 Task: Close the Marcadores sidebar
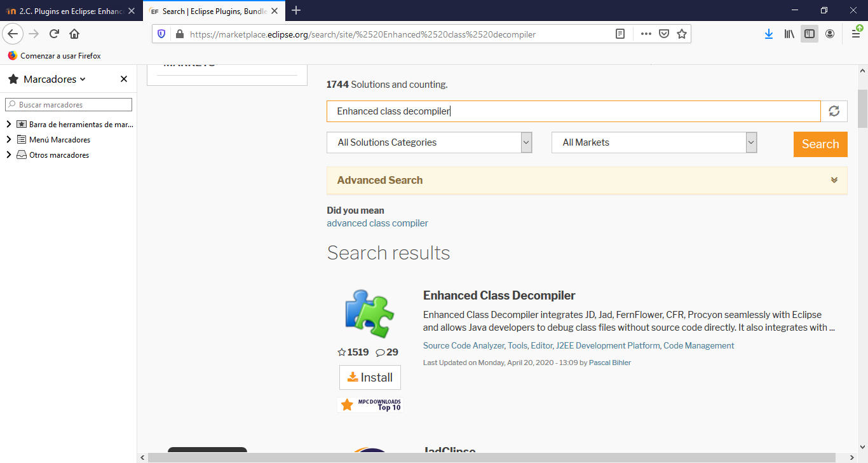pos(124,79)
